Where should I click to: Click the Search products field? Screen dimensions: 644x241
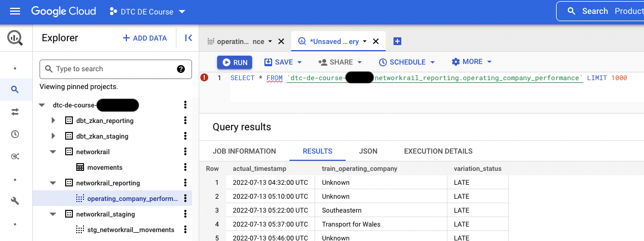pos(601,11)
